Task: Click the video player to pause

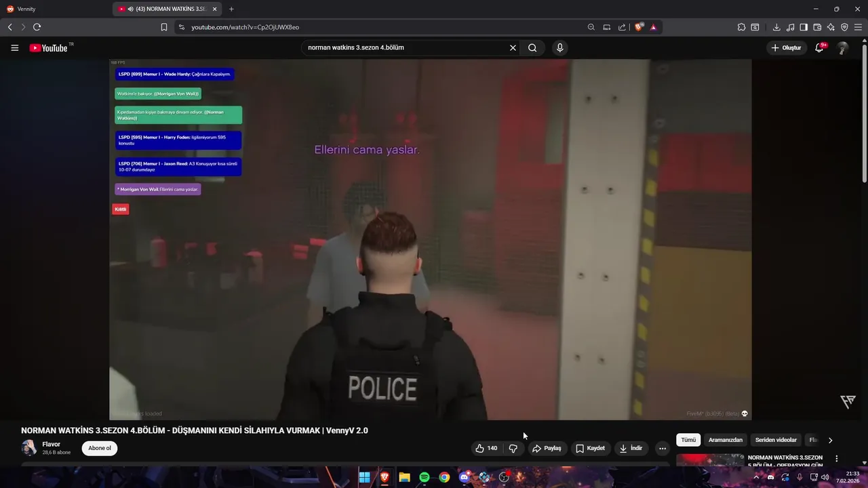Action: tap(430, 239)
